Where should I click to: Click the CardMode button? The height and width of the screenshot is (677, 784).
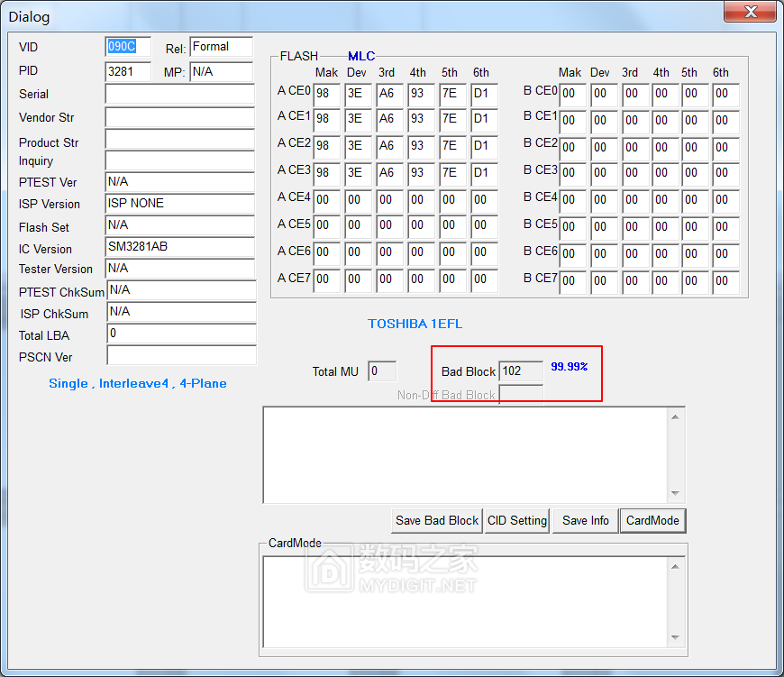pos(653,520)
